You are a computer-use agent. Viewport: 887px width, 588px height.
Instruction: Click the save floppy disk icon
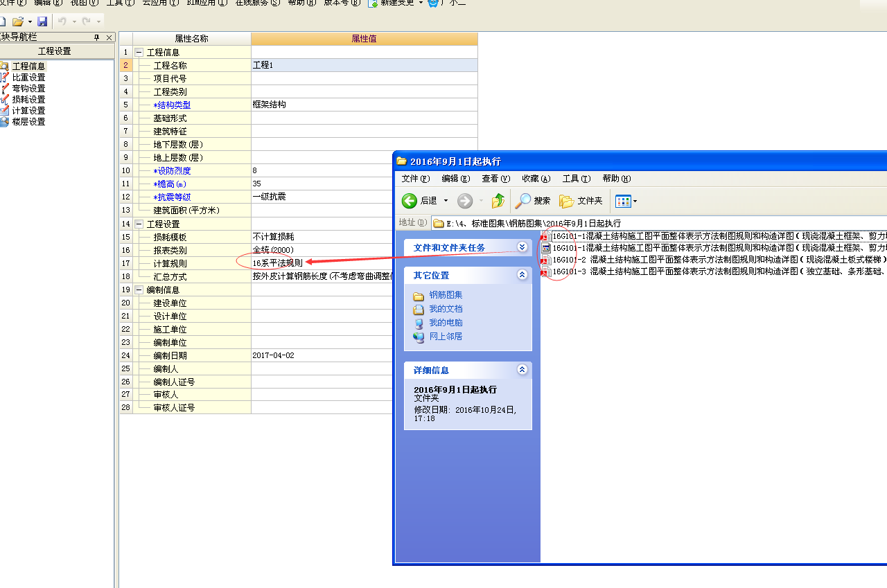42,22
